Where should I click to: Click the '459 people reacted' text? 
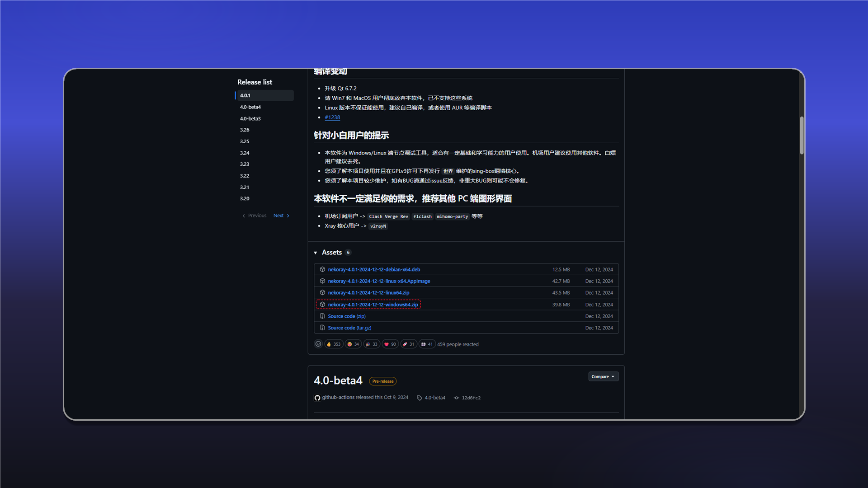point(458,345)
